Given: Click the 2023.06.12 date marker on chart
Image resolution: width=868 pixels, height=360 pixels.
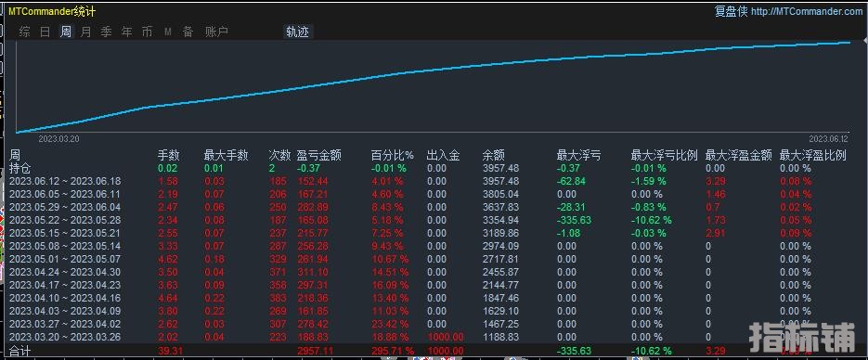Looking at the screenshot, I should click(829, 139).
